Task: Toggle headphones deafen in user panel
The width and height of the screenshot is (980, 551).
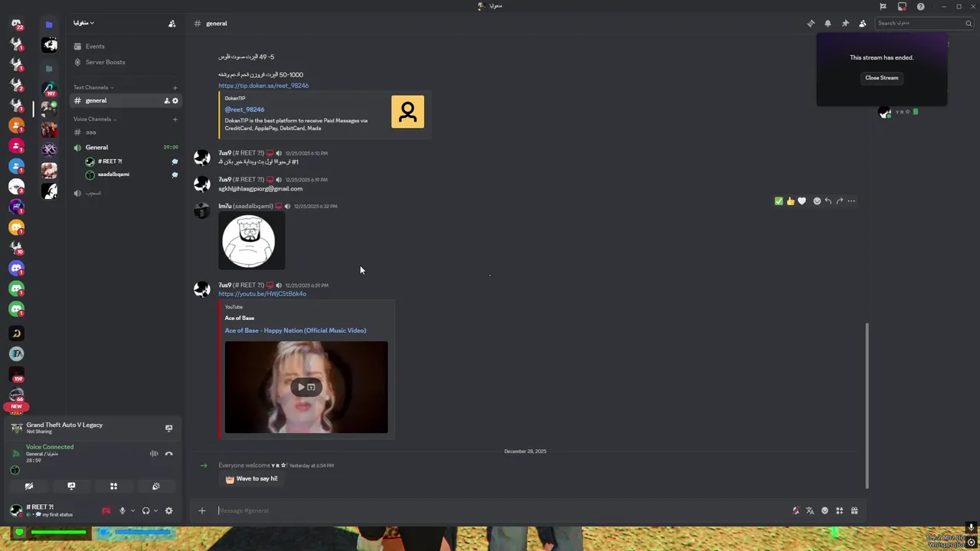Action: click(x=145, y=511)
